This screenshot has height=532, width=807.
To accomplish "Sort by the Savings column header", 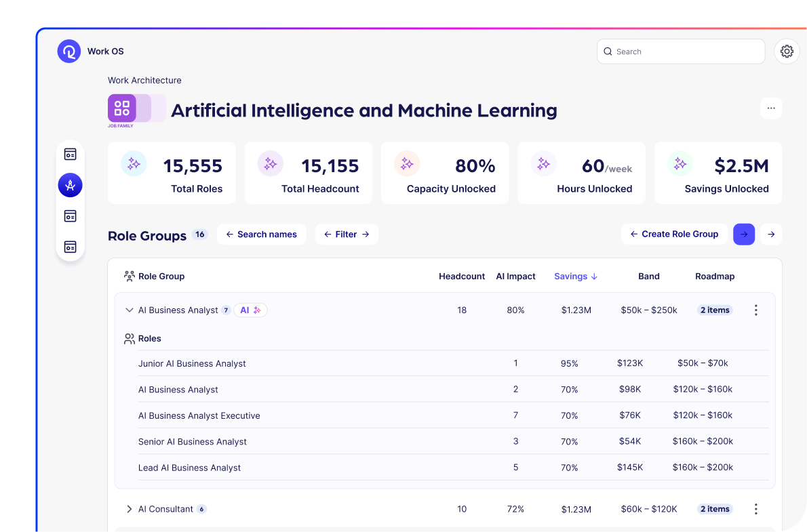I will (x=575, y=277).
